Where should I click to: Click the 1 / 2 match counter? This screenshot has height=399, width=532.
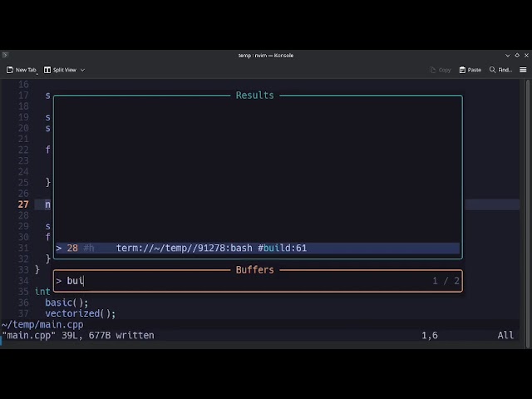coord(446,281)
